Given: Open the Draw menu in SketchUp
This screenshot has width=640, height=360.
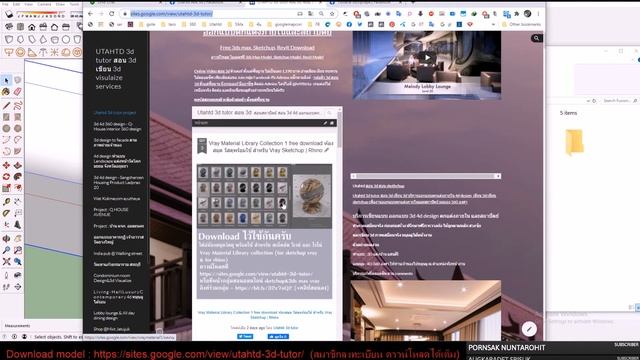Looking at the screenshot, I should (60, 4).
